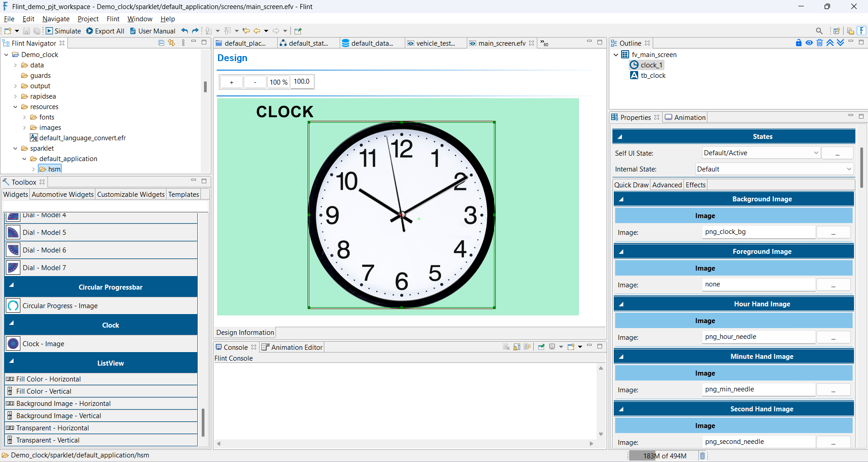Toggle the eye visibility icon in Outline
The height and width of the screenshot is (462, 868).
(809, 43)
